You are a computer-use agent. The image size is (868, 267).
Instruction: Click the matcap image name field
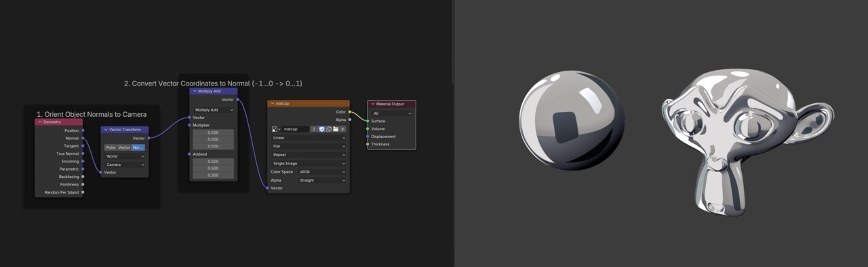(x=296, y=129)
